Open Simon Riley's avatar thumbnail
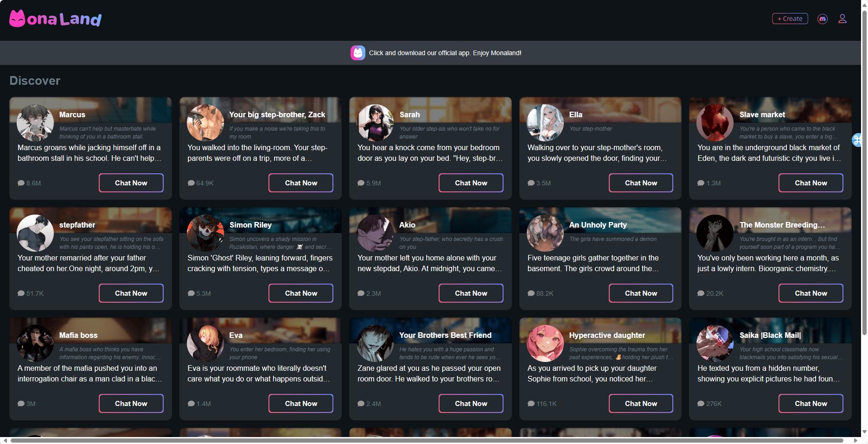868x444 pixels. [x=205, y=233]
